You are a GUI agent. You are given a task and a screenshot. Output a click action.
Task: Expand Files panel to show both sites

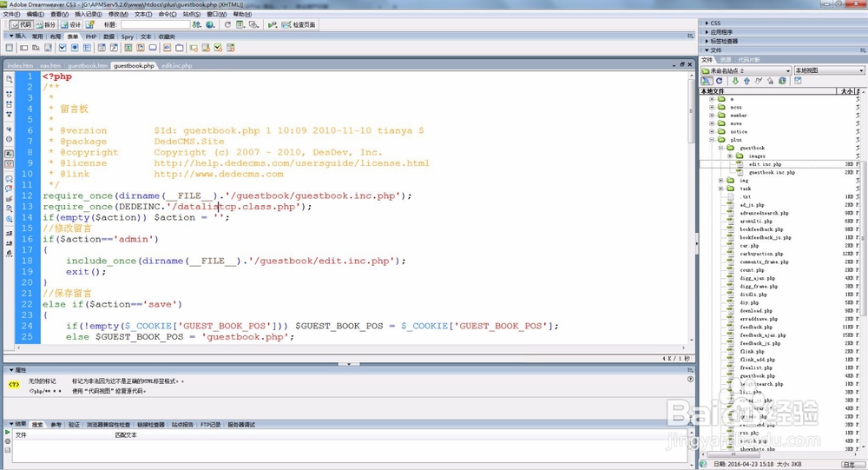coord(798,81)
